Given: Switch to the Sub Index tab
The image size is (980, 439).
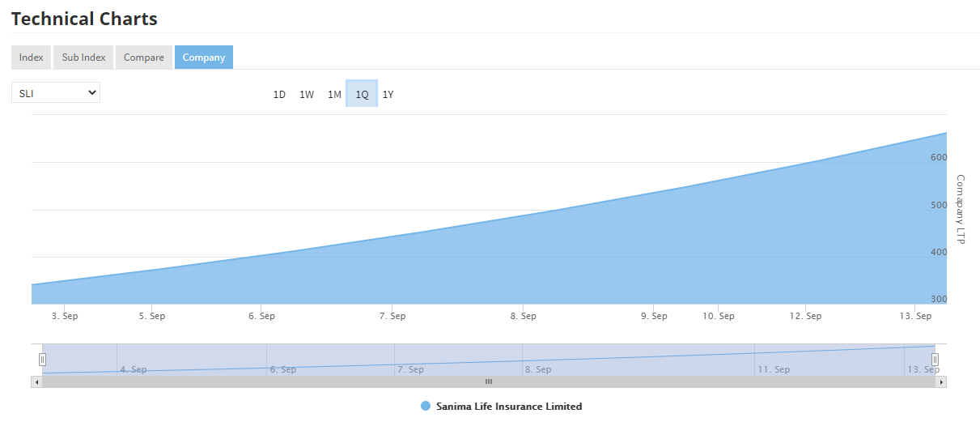Looking at the screenshot, I should click(x=83, y=58).
